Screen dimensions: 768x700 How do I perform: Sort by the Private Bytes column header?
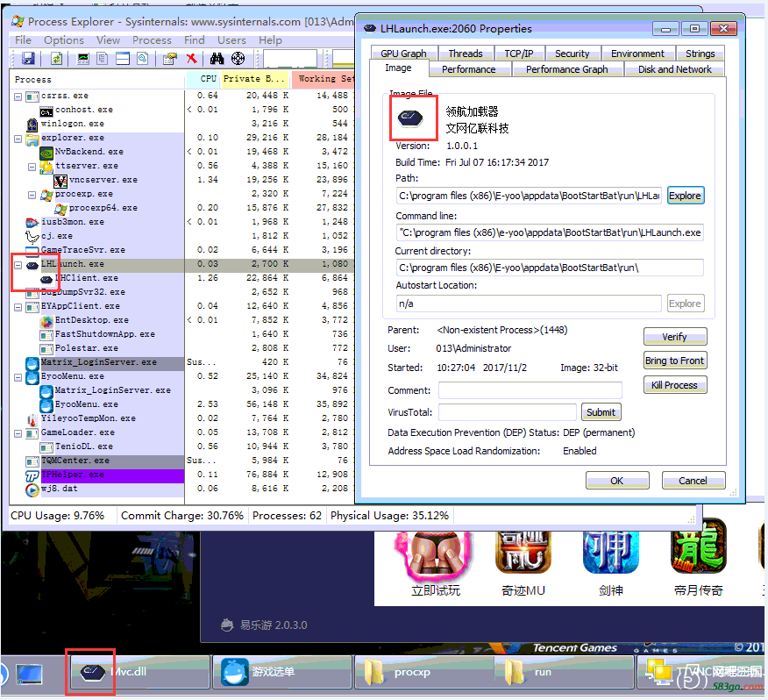pyautogui.click(x=254, y=79)
